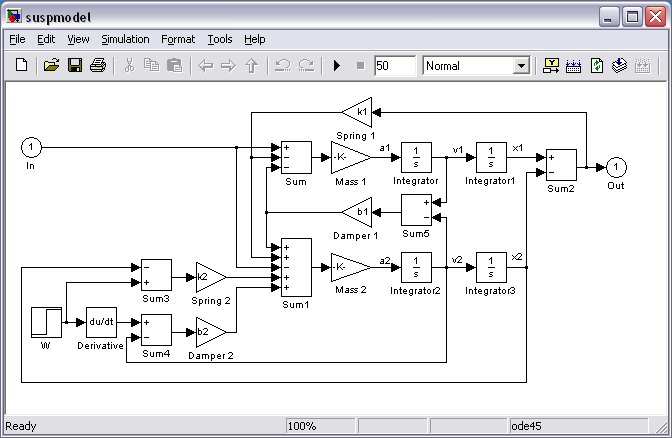Open the Format menu
Screen dimensions: 672x438
(x=178, y=39)
